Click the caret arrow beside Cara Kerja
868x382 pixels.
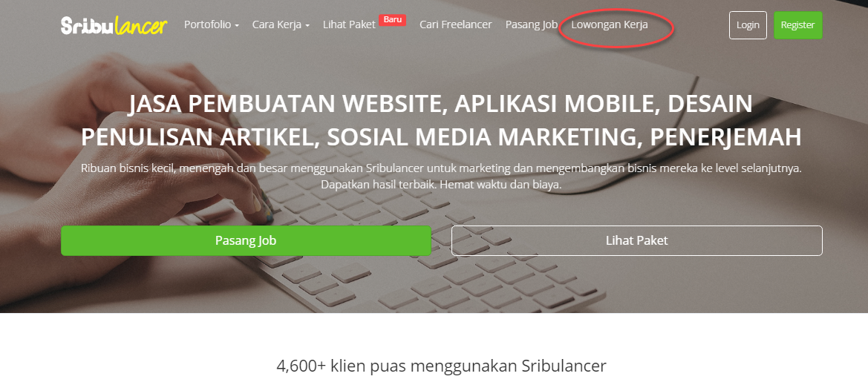(x=307, y=26)
